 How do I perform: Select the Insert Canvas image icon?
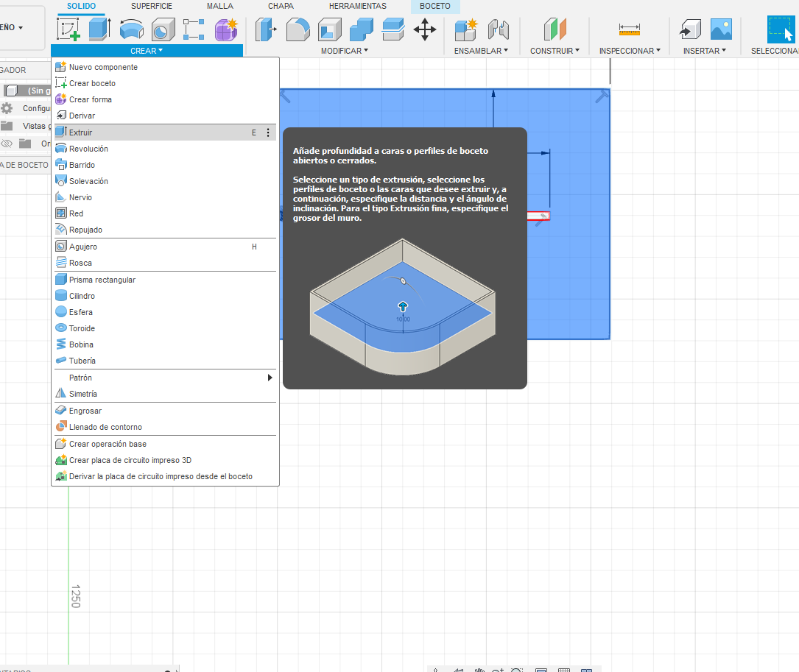tap(721, 29)
